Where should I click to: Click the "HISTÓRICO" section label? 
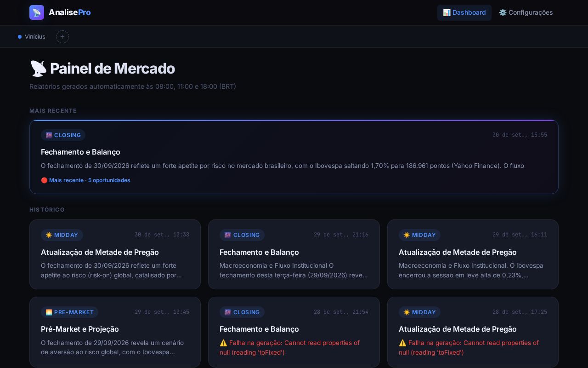[x=47, y=210]
